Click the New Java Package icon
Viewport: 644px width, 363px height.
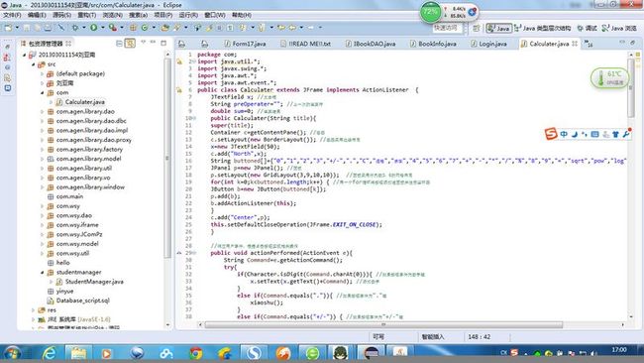tap(133, 28)
